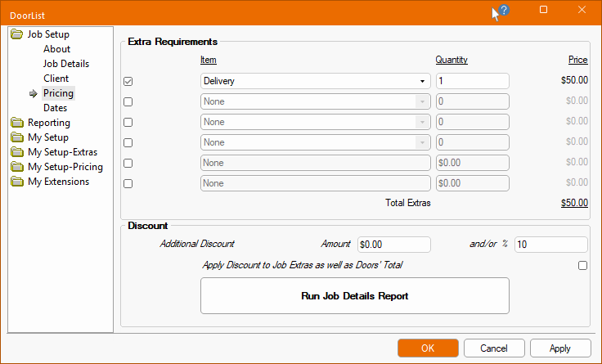The image size is (602, 364).
Task: Click the My Setup-Extras folder icon
Action: tap(16, 152)
